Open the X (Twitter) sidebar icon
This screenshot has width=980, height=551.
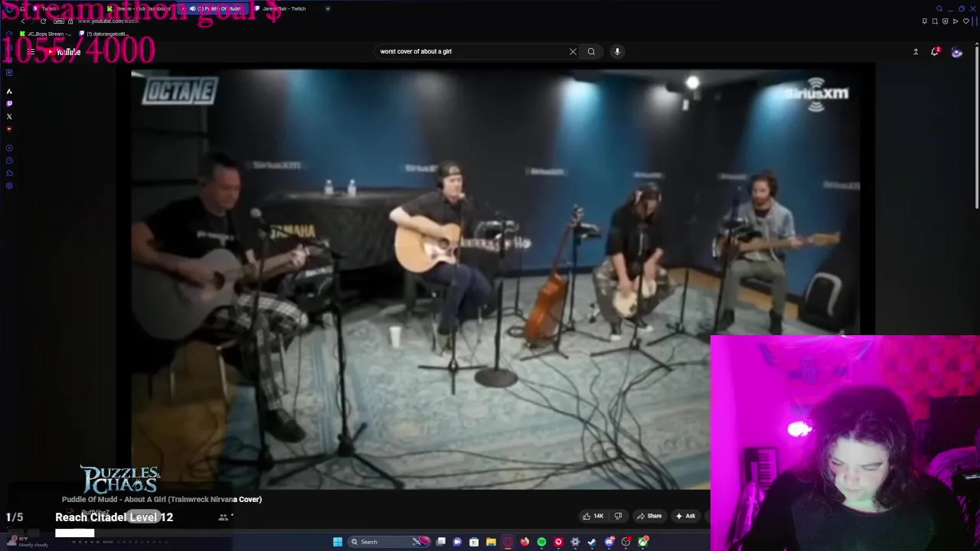tap(9, 116)
